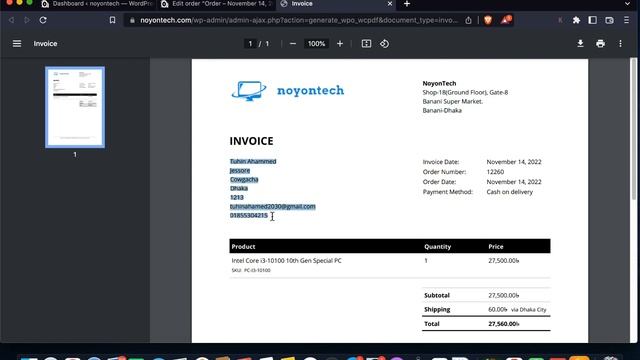This screenshot has width=640, height=360.
Task: Click the lock icon beside the URL
Action: pyautogui.click(x=132, y=20)
